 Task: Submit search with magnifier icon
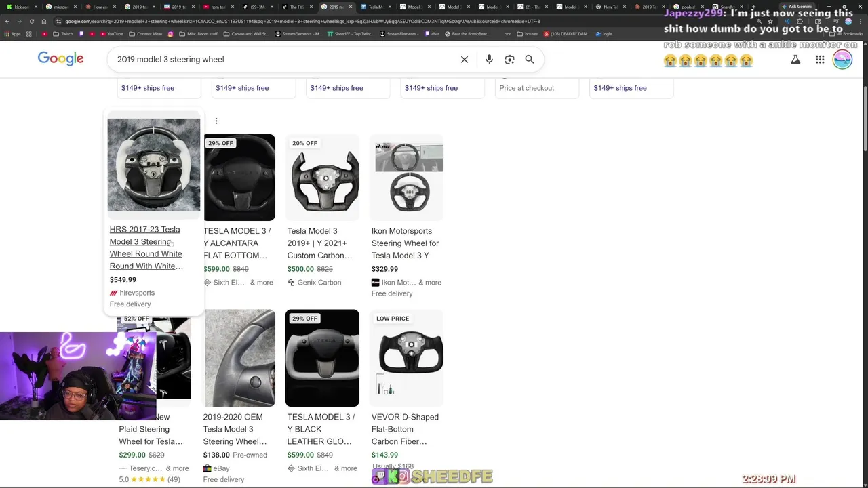(530, 60)
